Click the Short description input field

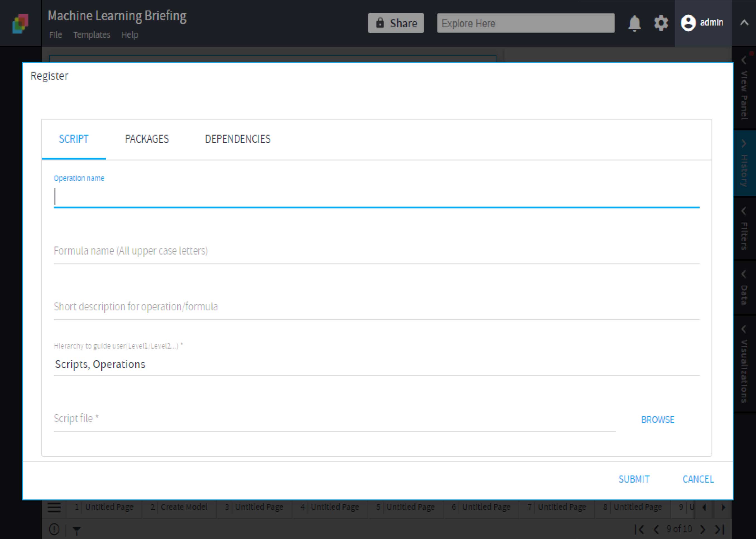tap(376, 307)
